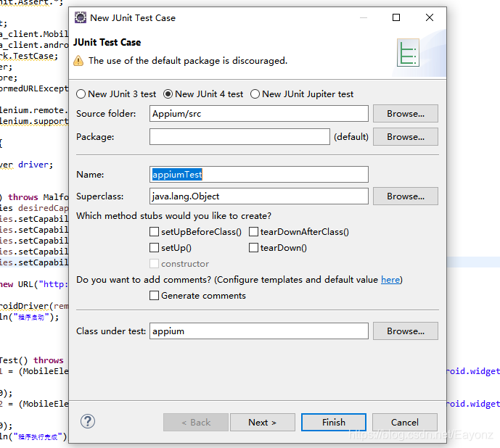Click the JUnit test case banner icon
Image resolution: width=500 pixels, height=448 pixels.
click(408, 53)
